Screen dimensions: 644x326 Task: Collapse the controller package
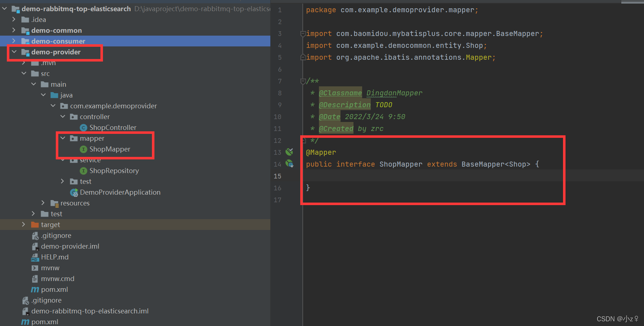pyautogui.click(x=63, y=117)
